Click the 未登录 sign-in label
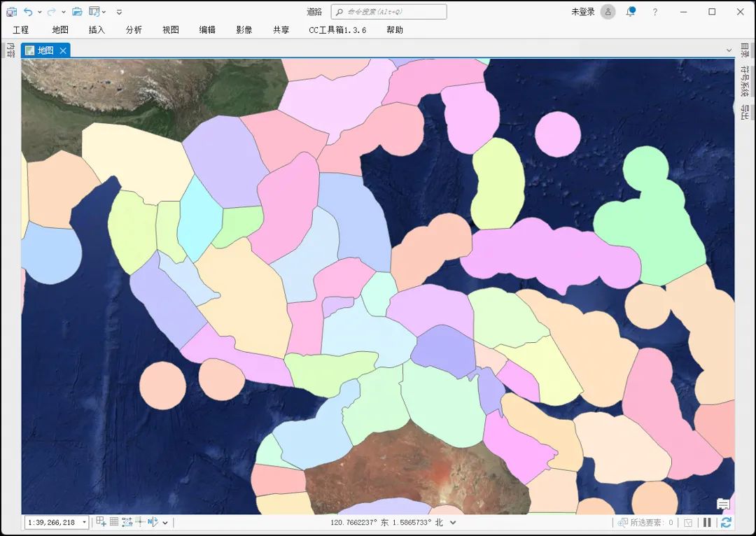 pyautogui.click(x=583, y=12)
